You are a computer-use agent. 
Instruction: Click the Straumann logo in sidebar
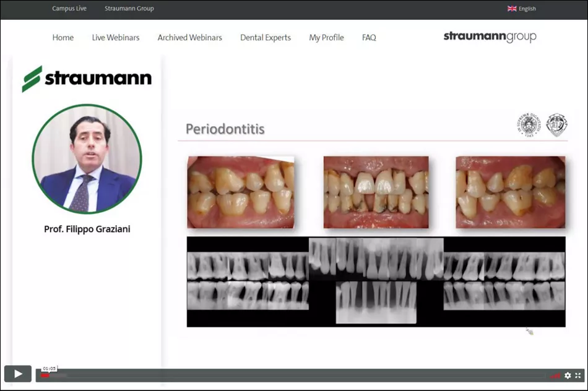[87, 79]
